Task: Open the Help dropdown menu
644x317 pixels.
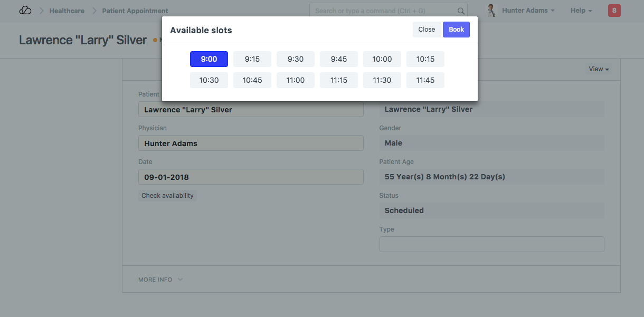Action: (x=581, y=11)
